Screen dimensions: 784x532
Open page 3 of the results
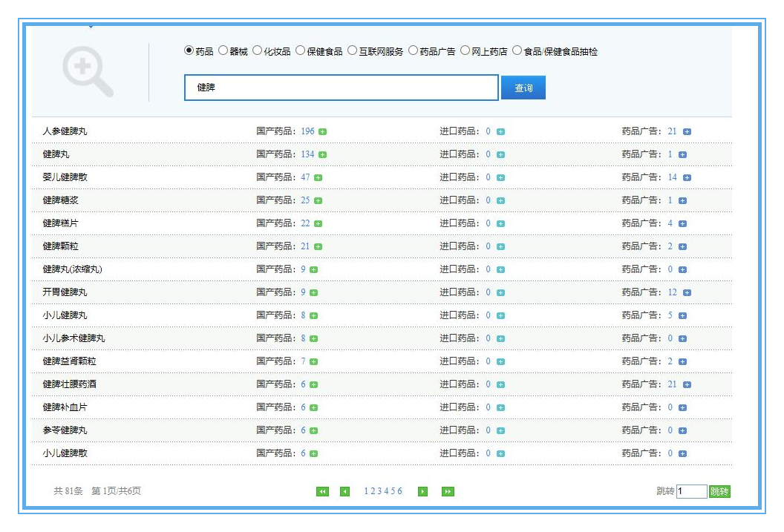pos(379,491)
